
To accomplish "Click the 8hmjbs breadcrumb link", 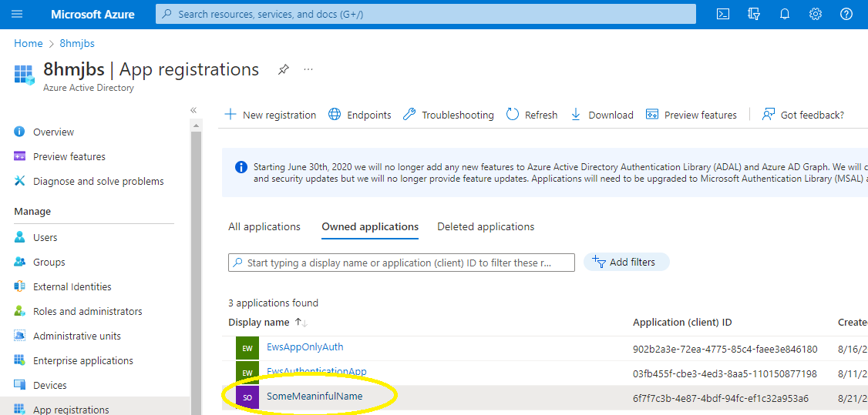I will [77, 44].
